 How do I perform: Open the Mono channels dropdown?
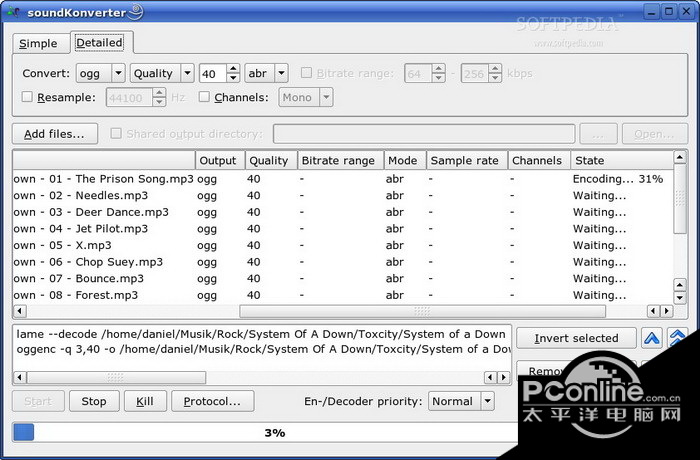coord(306,97)
